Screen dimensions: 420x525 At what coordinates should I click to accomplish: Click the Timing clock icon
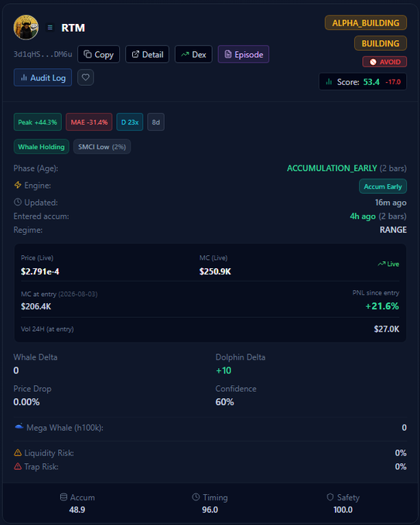pyautogui.click(x=196, y=497)
